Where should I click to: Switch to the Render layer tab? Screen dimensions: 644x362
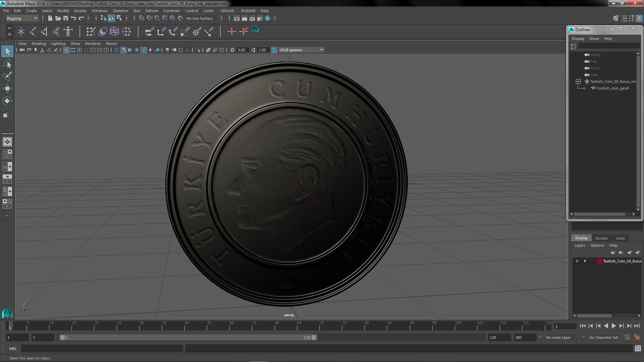[x=602, y=238]
